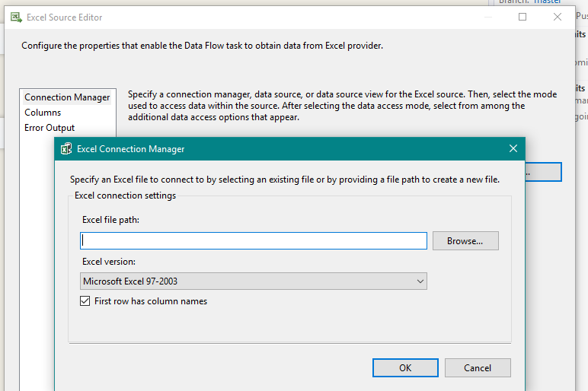Click the Excel version label
The image size is (588, 391).
109,262
